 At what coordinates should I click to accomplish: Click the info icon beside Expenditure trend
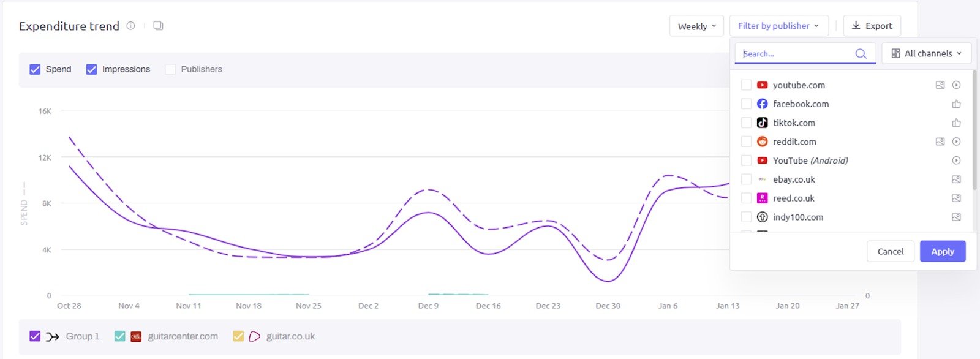pos(130,26)
